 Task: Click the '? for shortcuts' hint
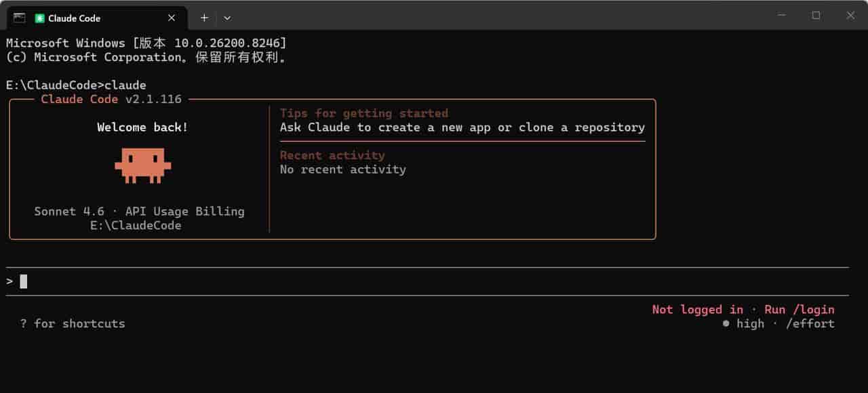73,324
